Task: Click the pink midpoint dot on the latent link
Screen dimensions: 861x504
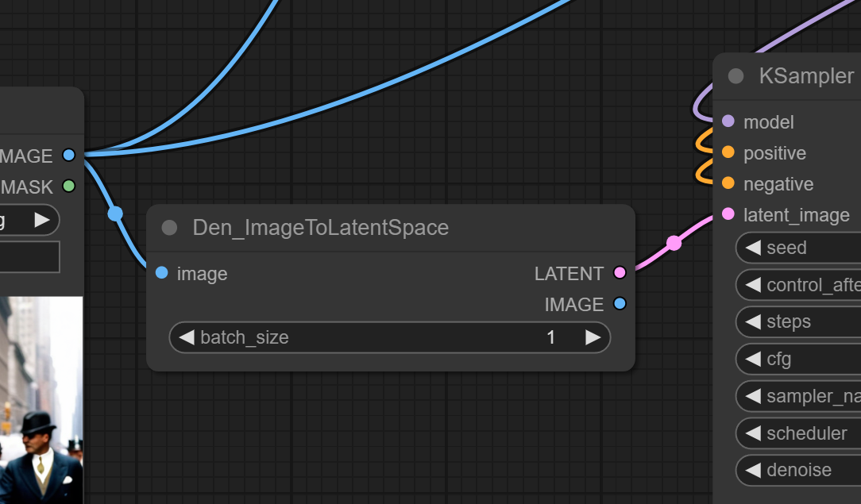Action: (674, 242)
